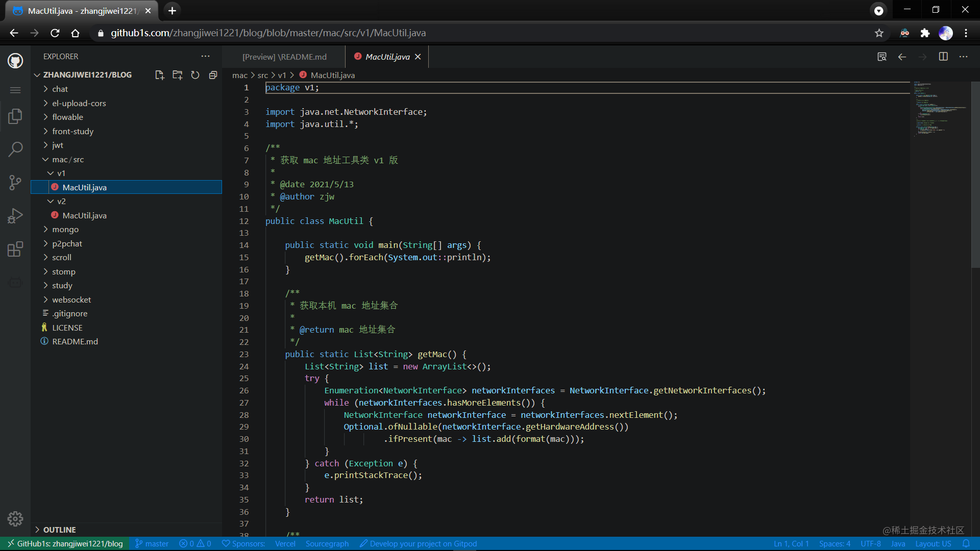Click Develop your project on Gitpod
The image size is (980, 551).
click(418, 543)
